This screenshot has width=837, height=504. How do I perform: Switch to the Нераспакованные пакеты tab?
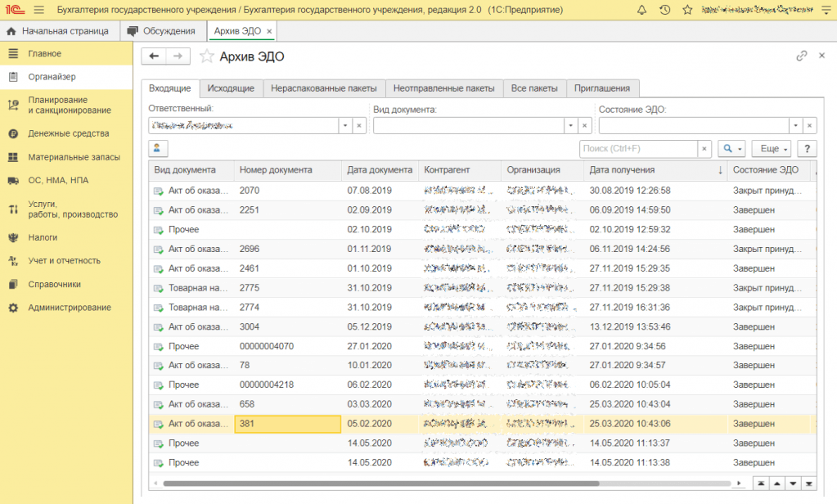point(323,88)
